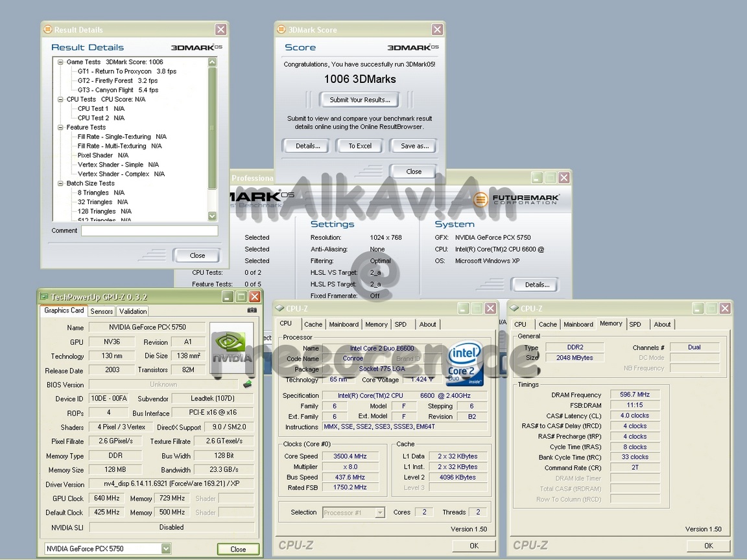
Task: Click the NVIDIA logo in GPU-Z
Action: click(x=231, y=348)
